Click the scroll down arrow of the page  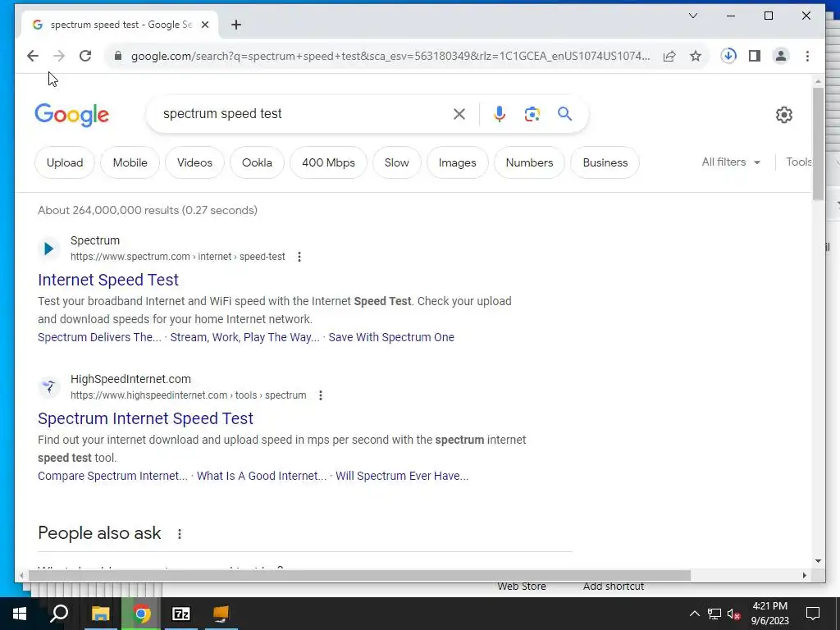click(818, 561)
